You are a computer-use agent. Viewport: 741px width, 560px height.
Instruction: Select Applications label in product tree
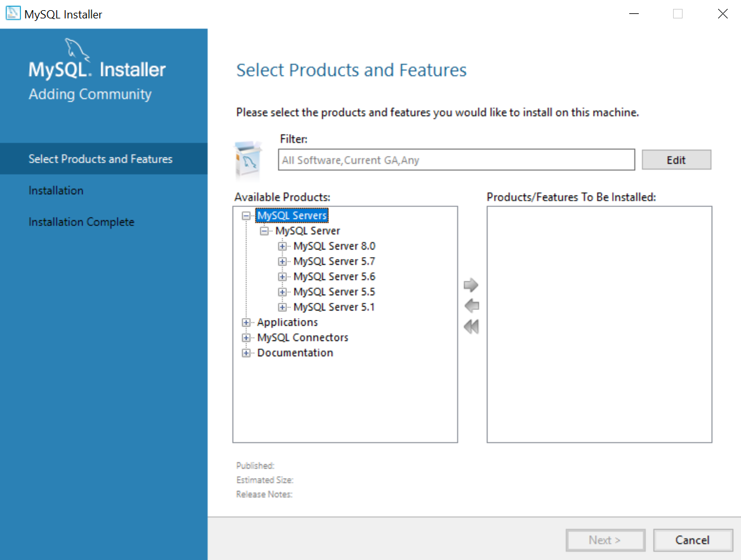288,323
